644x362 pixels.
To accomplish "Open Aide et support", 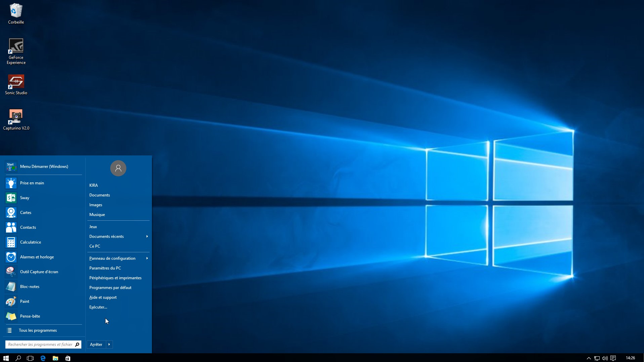I will 118,297.
